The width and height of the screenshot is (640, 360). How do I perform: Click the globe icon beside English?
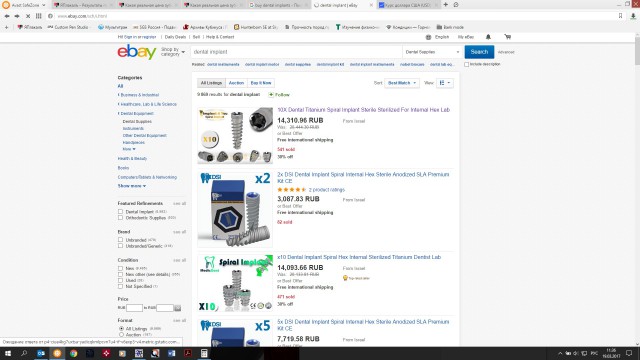tap(428, 37)
